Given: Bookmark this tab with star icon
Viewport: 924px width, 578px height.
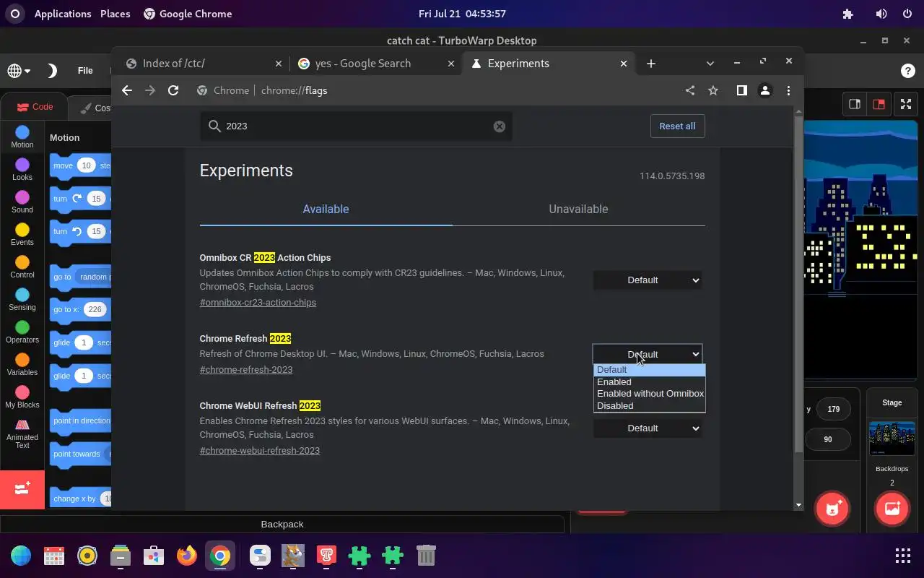Looking at the screenshot, I should [713, 90].
